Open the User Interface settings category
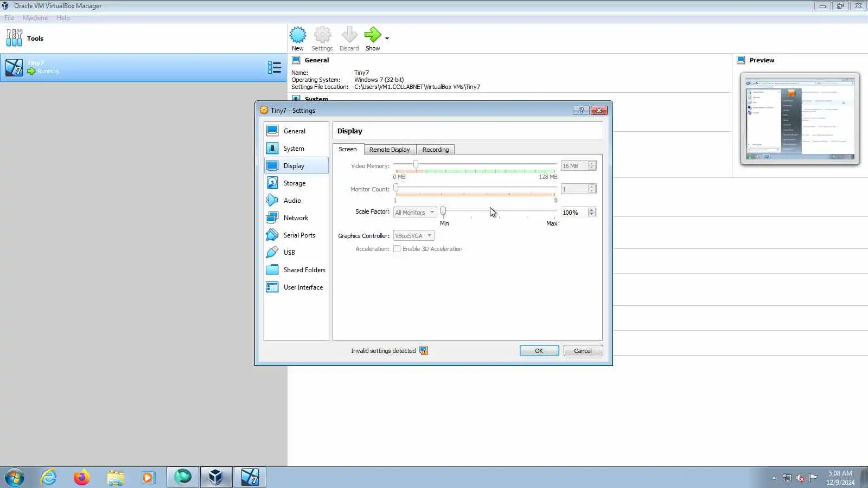 (x=296, y=287)
